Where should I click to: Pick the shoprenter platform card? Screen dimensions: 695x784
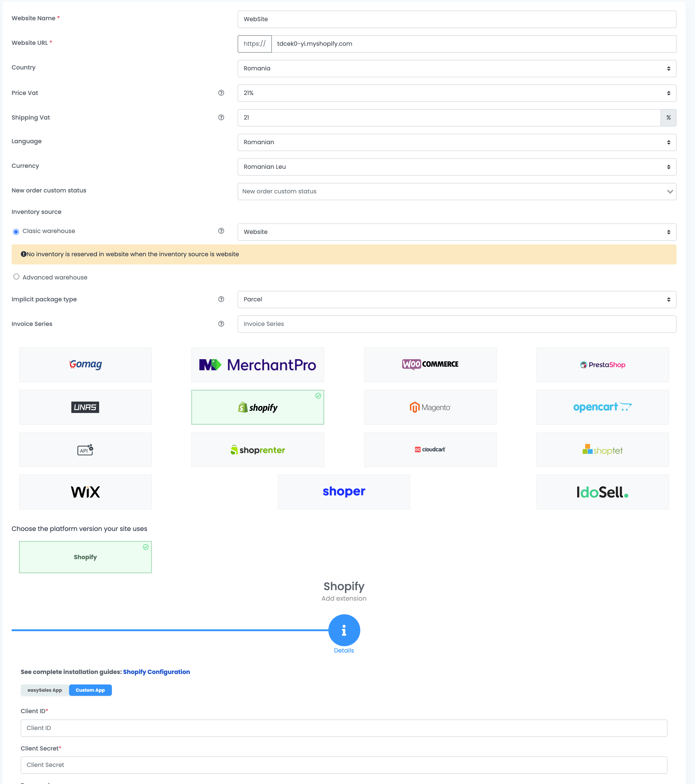pyautogui.click(x=257, y=450)
